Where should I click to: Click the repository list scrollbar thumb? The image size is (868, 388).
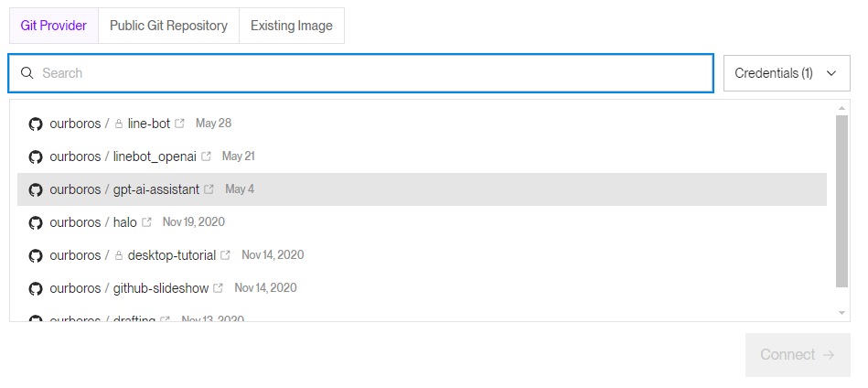coord(841,201)
